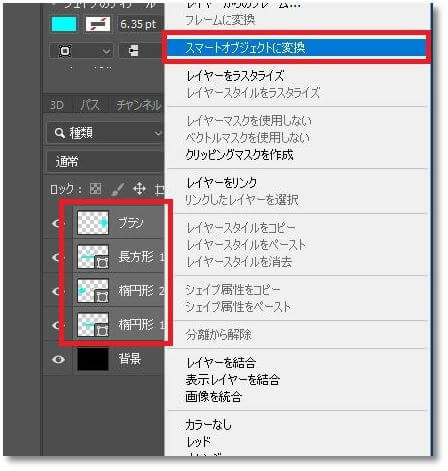Switch to the パス tab

pos(90,105)
